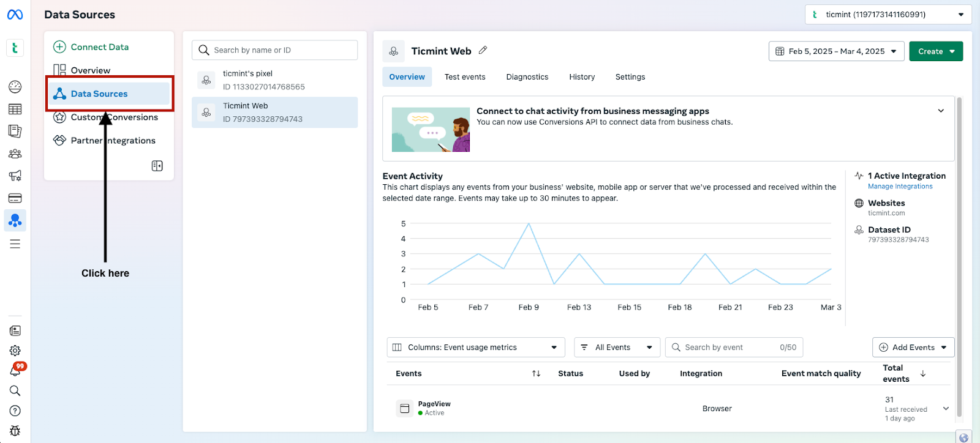Click the vertical scrollbar of overview panel

coord(959,257)
